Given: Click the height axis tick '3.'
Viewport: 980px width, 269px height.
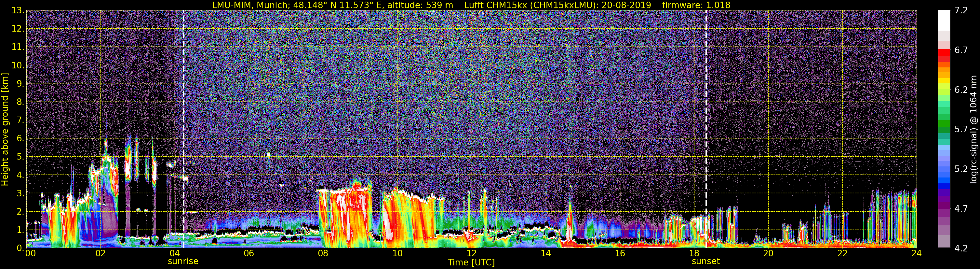Looking at the screenshot, I should click(20, 193).
